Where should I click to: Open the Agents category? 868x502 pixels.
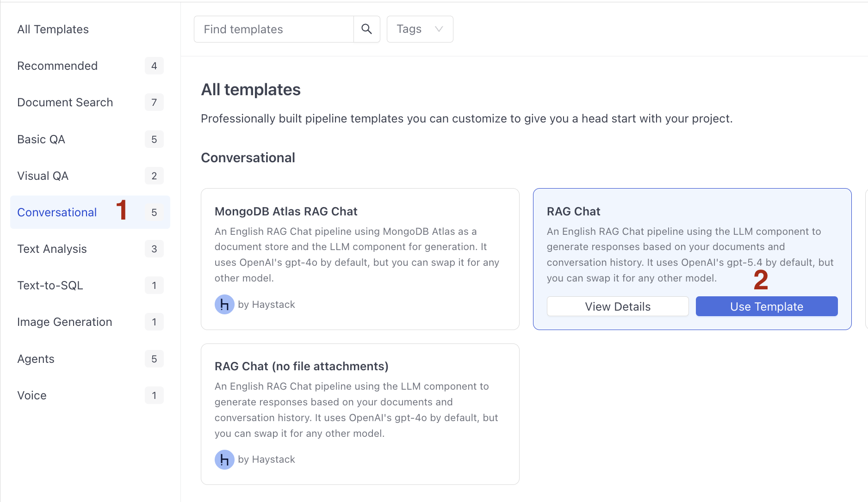click(x=36, y=359)
